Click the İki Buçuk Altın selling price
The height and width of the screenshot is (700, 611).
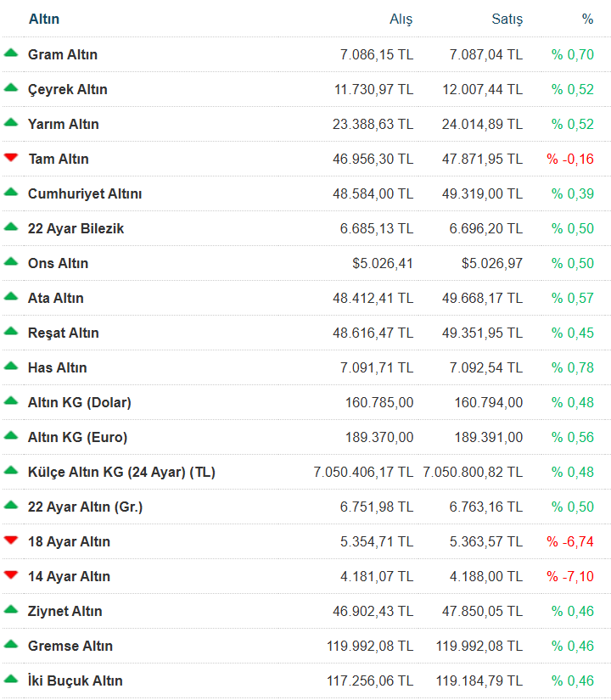(x=483, y=680)
